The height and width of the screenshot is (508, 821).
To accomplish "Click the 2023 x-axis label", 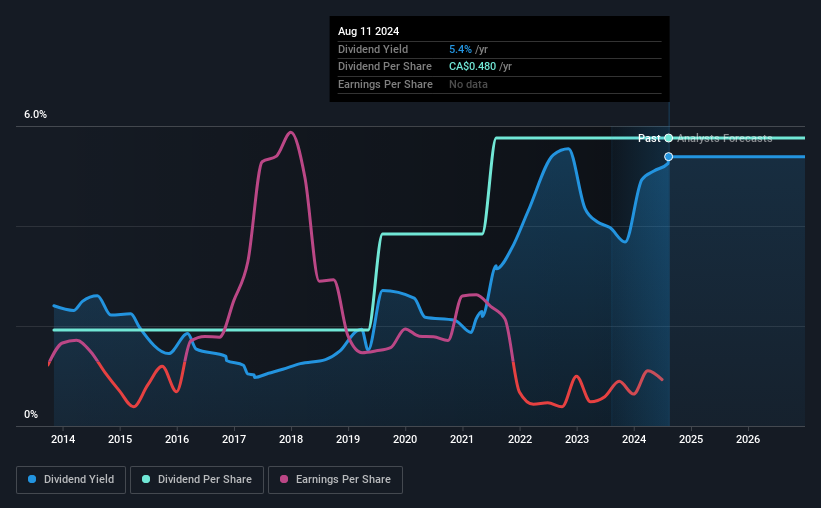I will (x=577, y=439).
